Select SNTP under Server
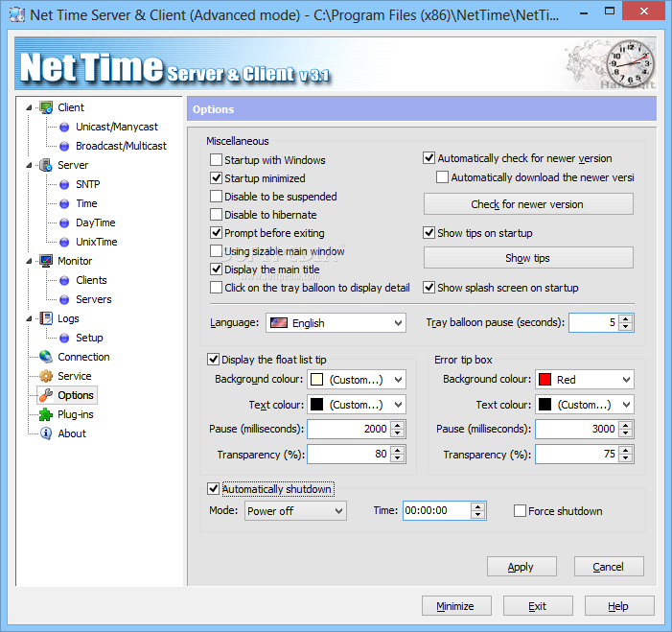 click(x=88, y=184)
